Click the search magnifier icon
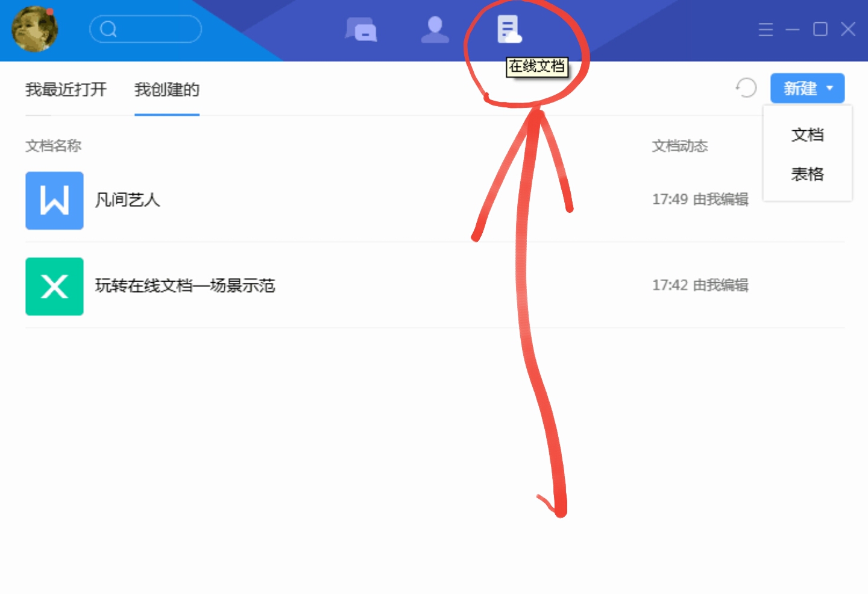Viewport: 868px width, 594px height. [x=108, y=28]
